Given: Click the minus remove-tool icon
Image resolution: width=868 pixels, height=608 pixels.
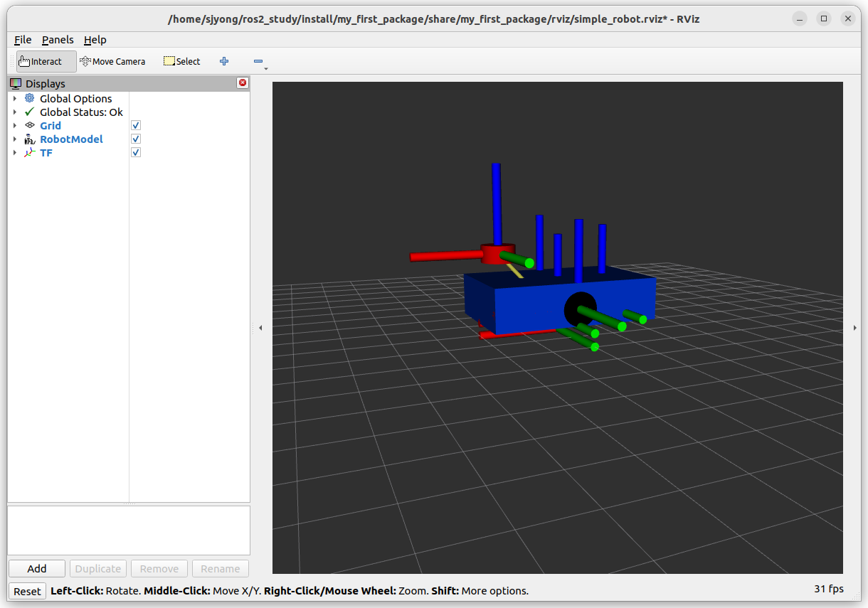Looking at the screenshot, I should click(x=258, y=61).
